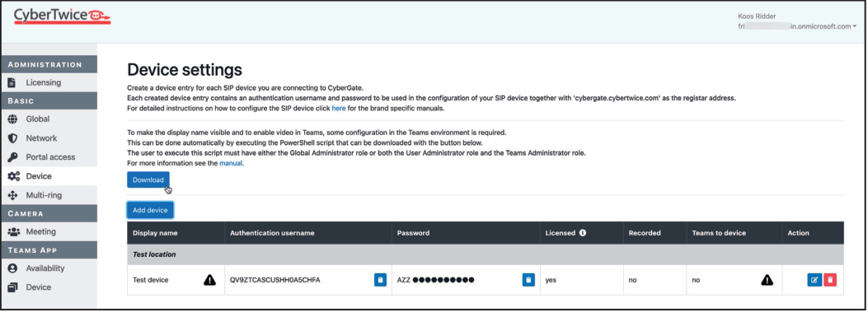Select username text QV9ZTCASCUSHH0A5CHFA
Screen dimensions: 868x312
275,280
